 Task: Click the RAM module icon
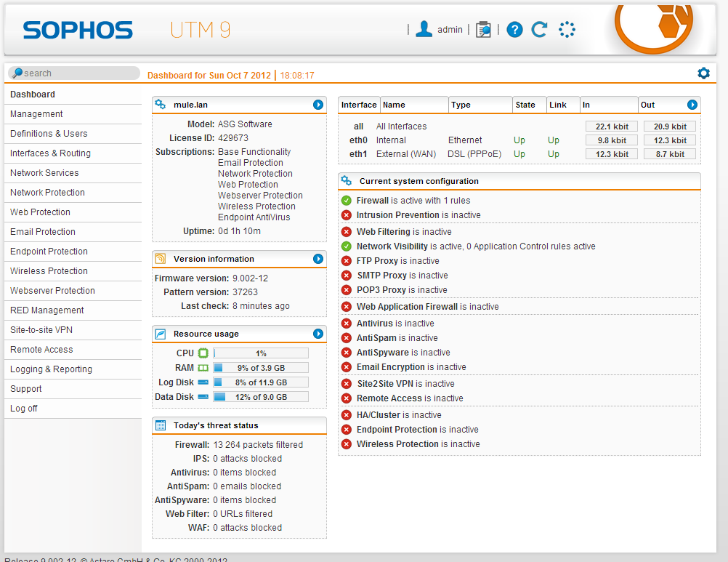(x=203, y=368)
